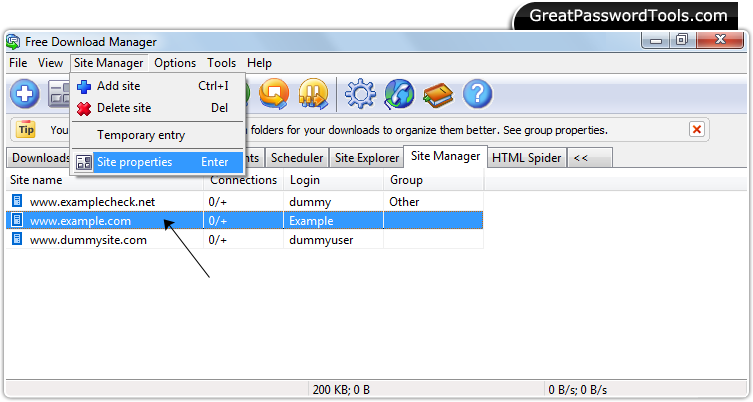Open the Tools menu
Screen dimensions: 753x402
221,63
